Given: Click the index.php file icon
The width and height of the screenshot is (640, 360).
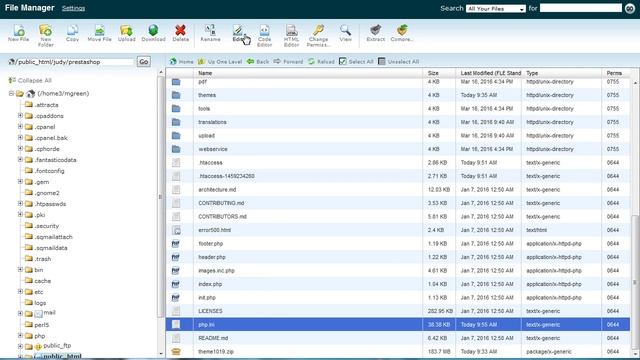Looking at the screenshot, I should pos(176,284).
